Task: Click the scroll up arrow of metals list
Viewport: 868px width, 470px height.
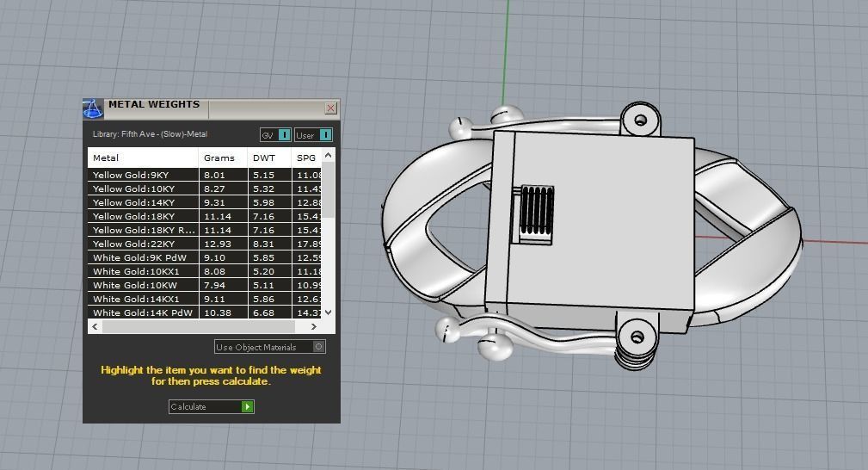Action: [x=329, y=155]
